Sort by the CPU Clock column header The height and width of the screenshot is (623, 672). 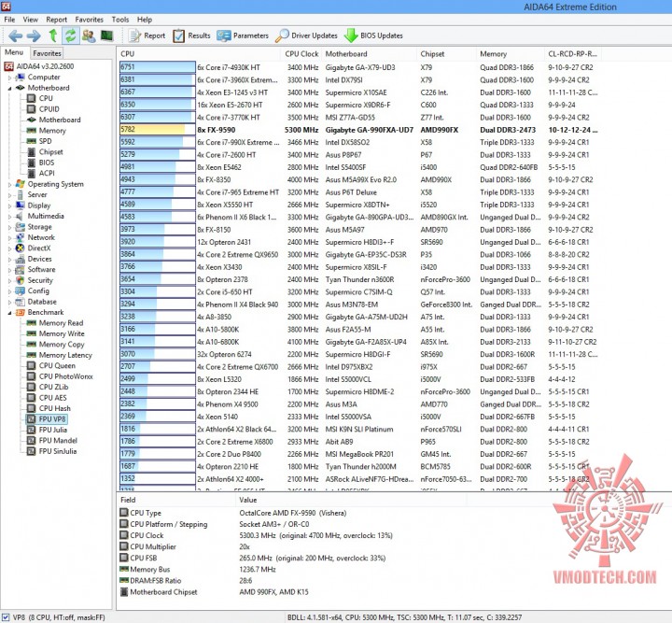coord(301,54)
